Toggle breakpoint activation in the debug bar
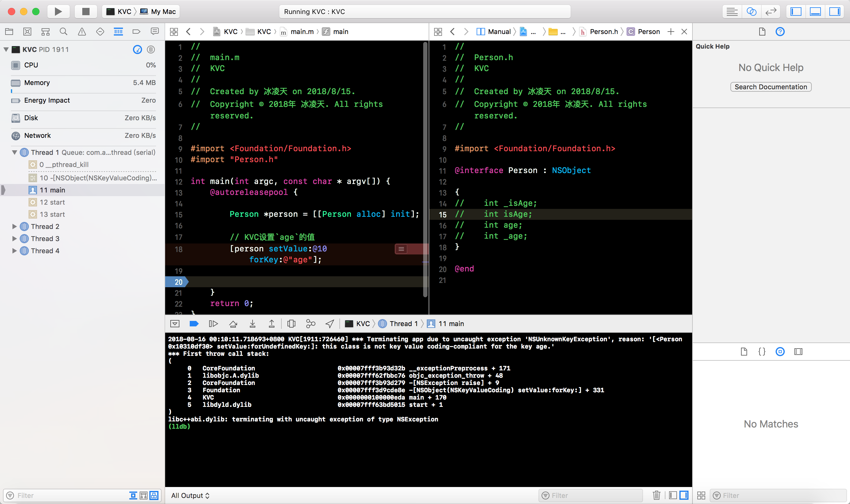Screen dimensions: 850x504 (194, 324)
